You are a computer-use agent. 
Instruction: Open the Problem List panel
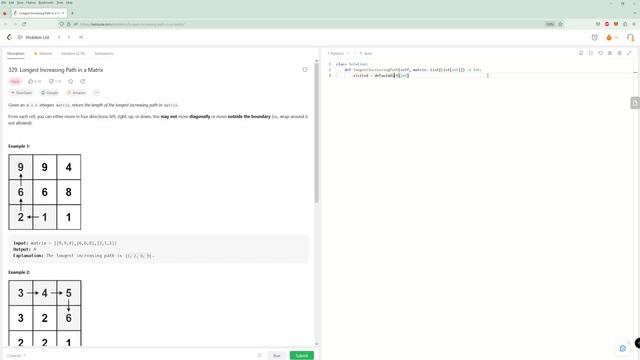click(33, 37)
